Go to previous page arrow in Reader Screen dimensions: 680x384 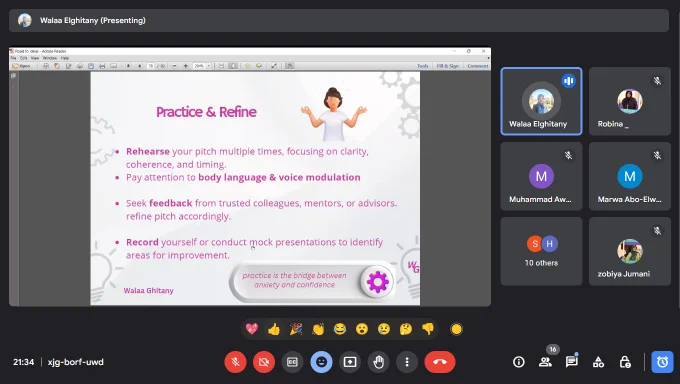click(x=128, y=66)
